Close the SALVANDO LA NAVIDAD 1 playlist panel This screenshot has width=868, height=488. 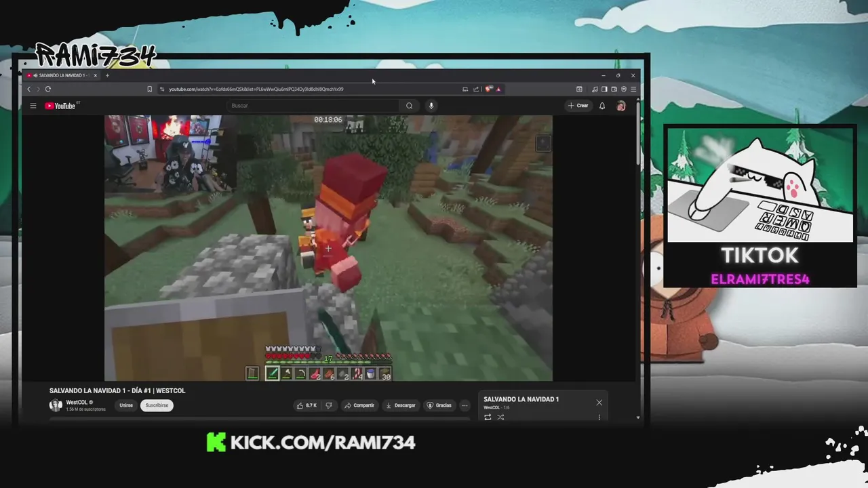(x=599, y=403)
